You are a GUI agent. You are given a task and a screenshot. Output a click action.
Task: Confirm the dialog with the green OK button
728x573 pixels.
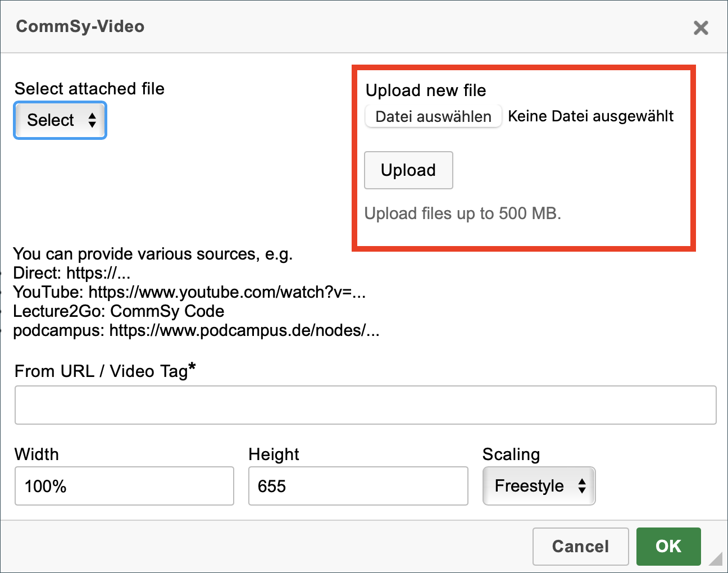click(x=668, y=546)
